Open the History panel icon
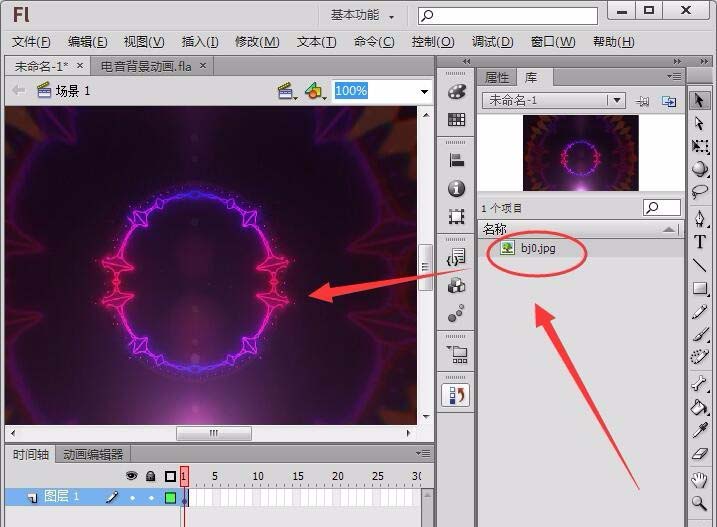The width and height of the screenshot is (717, 527). pyautogui.click(x=456, y=395)
